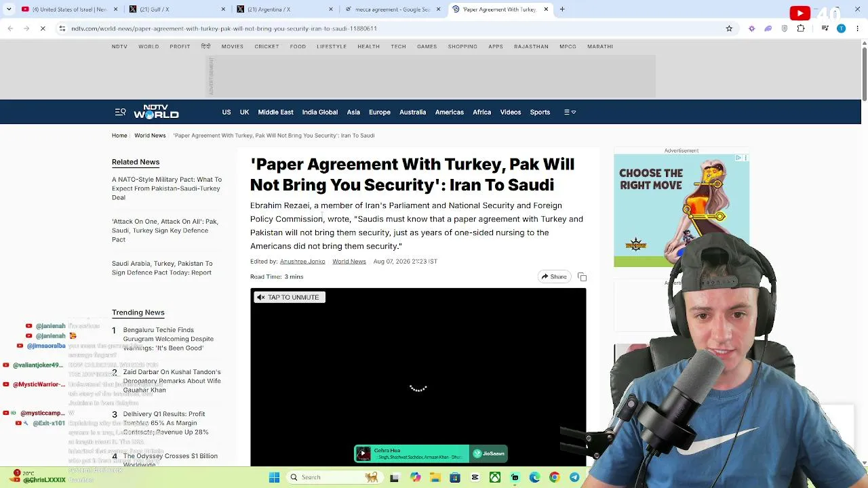This screenshot has width=868, height=488.
Task: Open the Xbox app in the taskbar
Action: [495, 477]
